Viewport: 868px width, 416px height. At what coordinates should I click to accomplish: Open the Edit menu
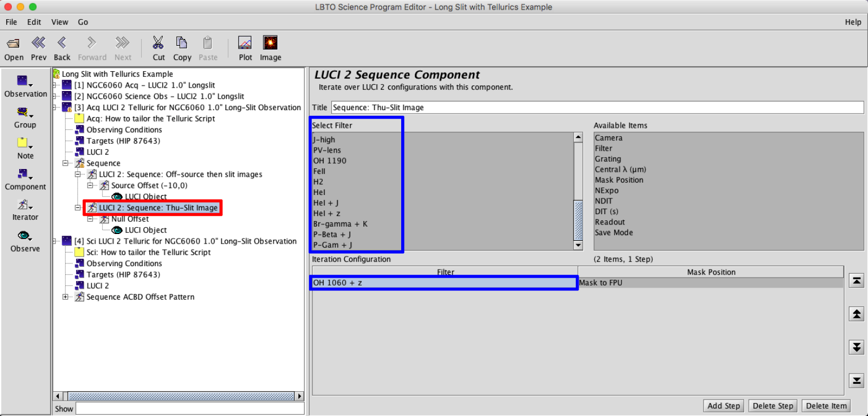pyautogui.click(x=34, y=22)
